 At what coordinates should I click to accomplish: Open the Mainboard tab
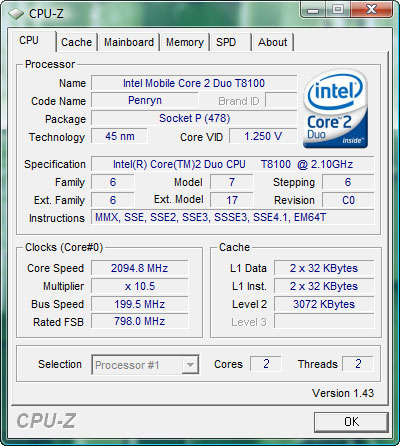click(129, 42)
